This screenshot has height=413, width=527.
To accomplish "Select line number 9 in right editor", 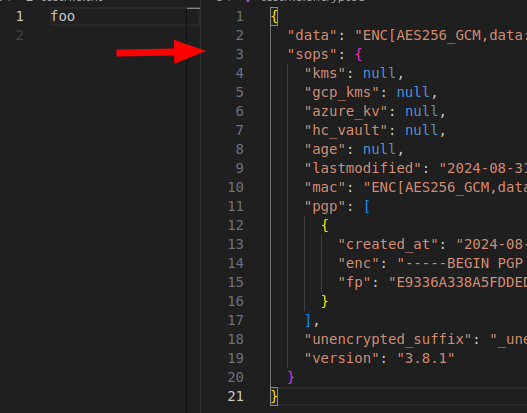I will coord(240,168).
